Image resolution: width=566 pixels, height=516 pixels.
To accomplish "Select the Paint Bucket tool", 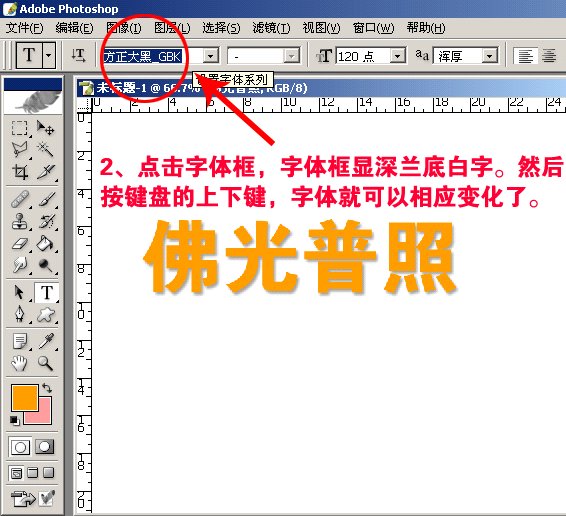I will coord(45,244).
